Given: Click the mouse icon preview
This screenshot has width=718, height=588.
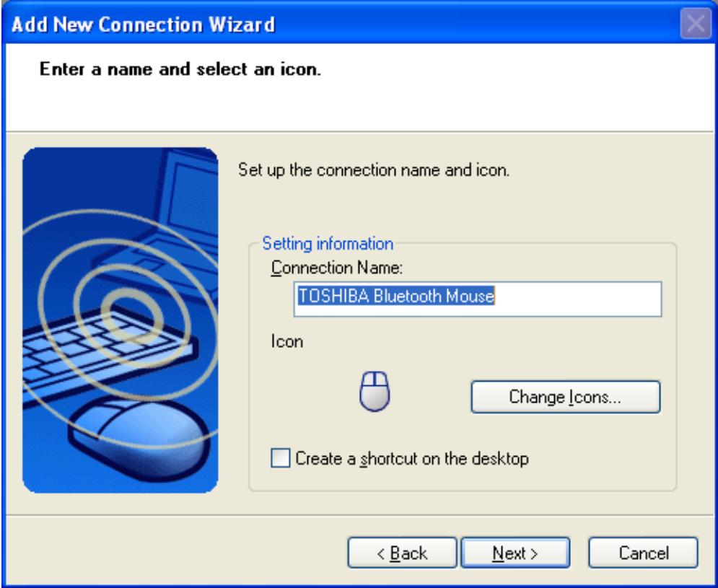Looking at the screenshot, I should (x=375, y=392).
